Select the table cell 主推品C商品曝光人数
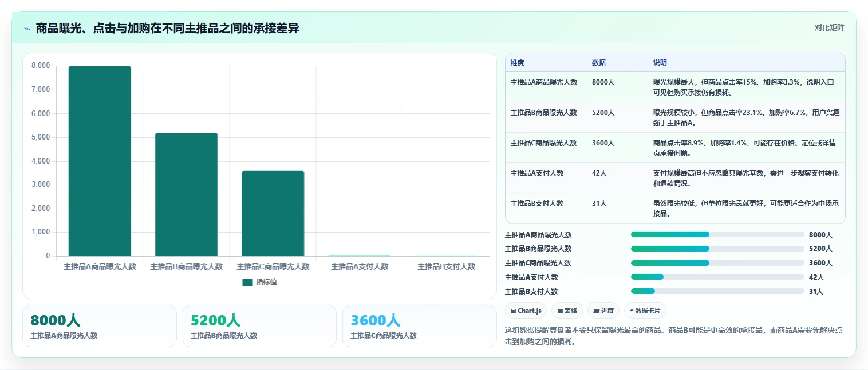The image size is (868, 370). 544,143
